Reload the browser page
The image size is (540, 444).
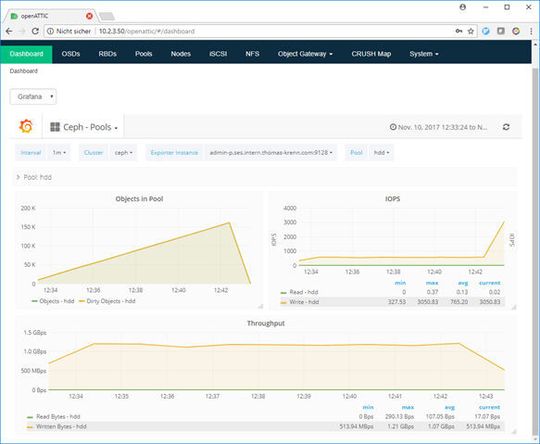pyautogui.click(x=35, y=31)
